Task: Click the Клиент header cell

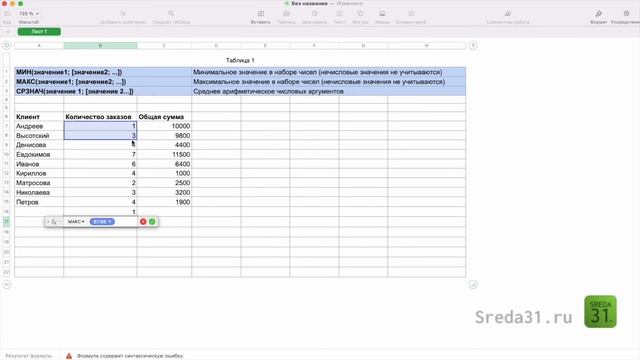Action: pyautogui.click(x=39, y=117)
